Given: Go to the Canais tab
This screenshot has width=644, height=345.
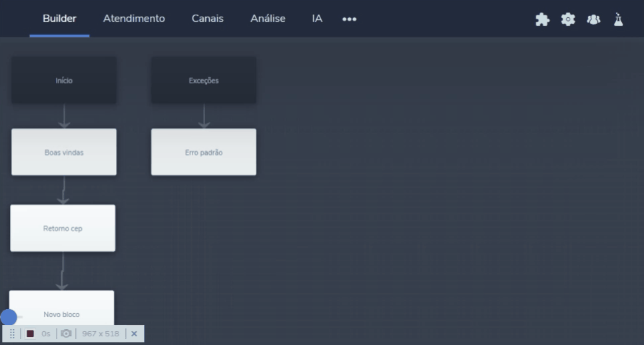Looking at the screenshot, I should click(207, 19).
